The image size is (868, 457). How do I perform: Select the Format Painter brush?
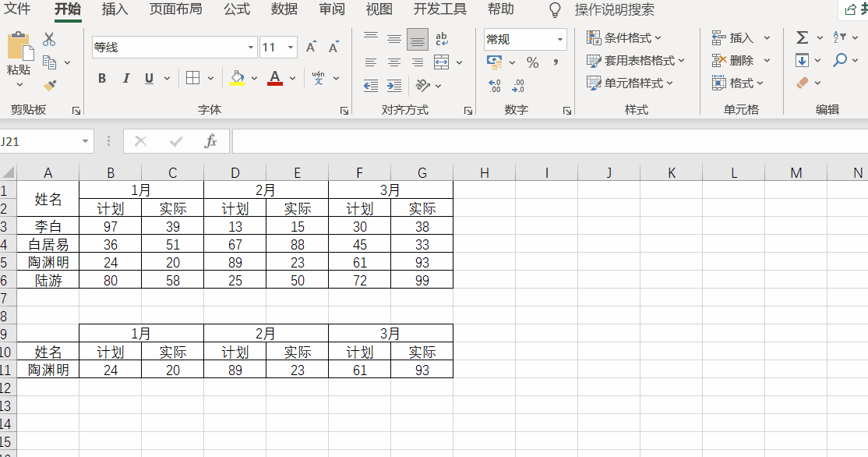pyautogui.click(x=49, y=85)
